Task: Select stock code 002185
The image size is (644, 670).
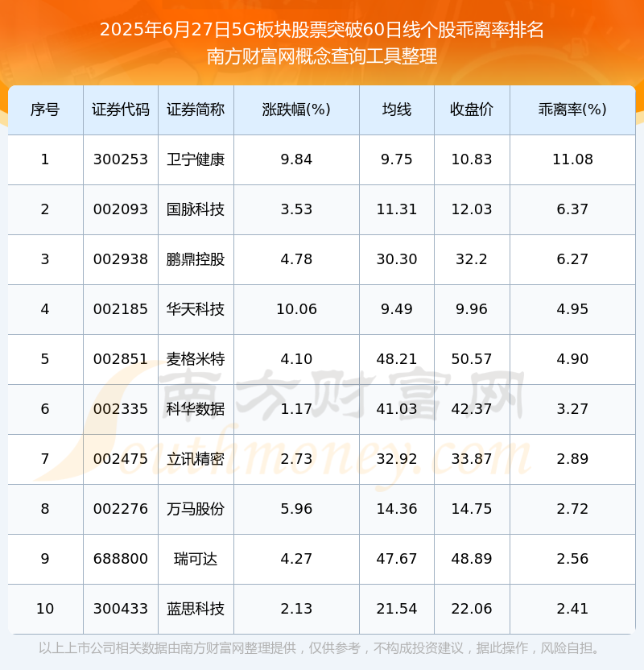Action: [x=121, y=309]
